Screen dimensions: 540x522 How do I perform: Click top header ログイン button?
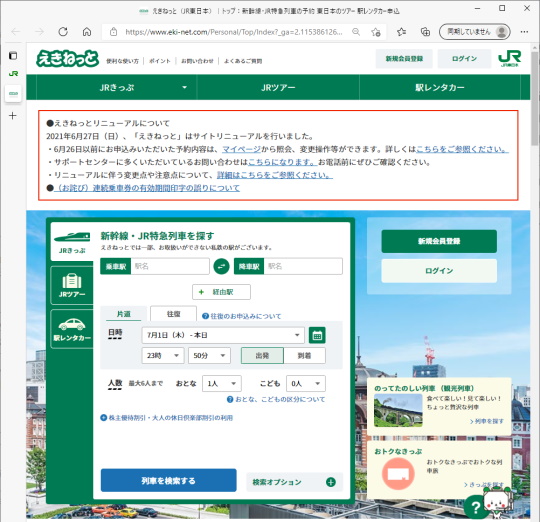pos(464,59)
